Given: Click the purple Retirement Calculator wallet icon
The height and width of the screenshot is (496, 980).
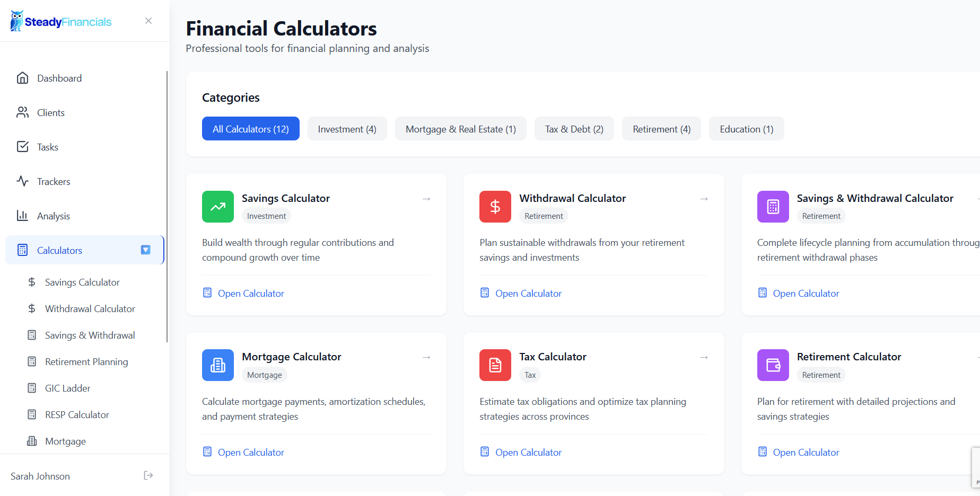Looking at the screenshot, I should coord(773,365).
